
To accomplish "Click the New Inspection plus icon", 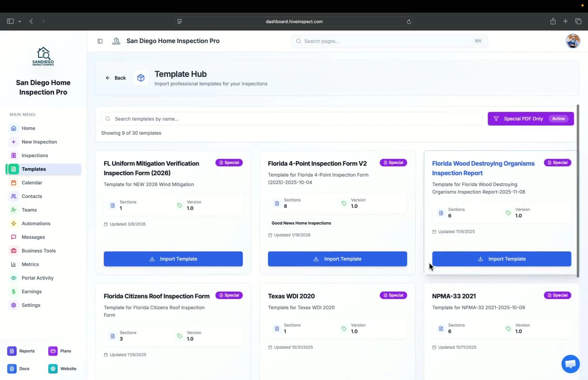I will [13, 142].
